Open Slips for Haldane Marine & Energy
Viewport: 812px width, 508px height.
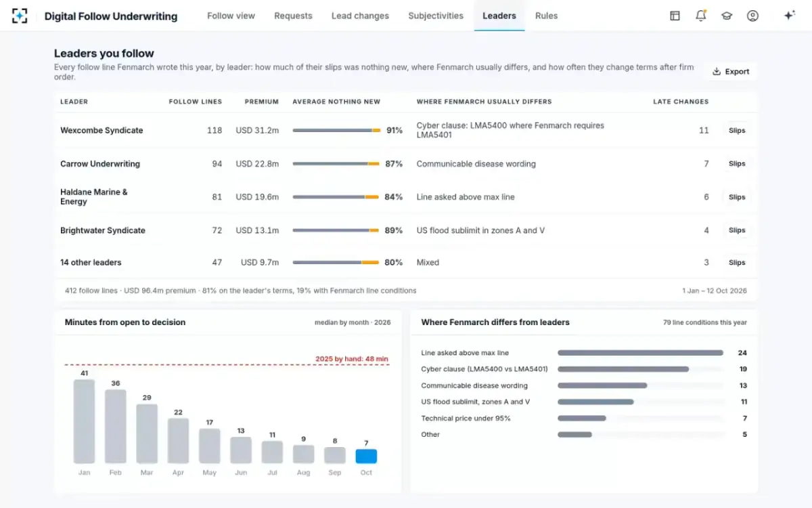[737, 197]
